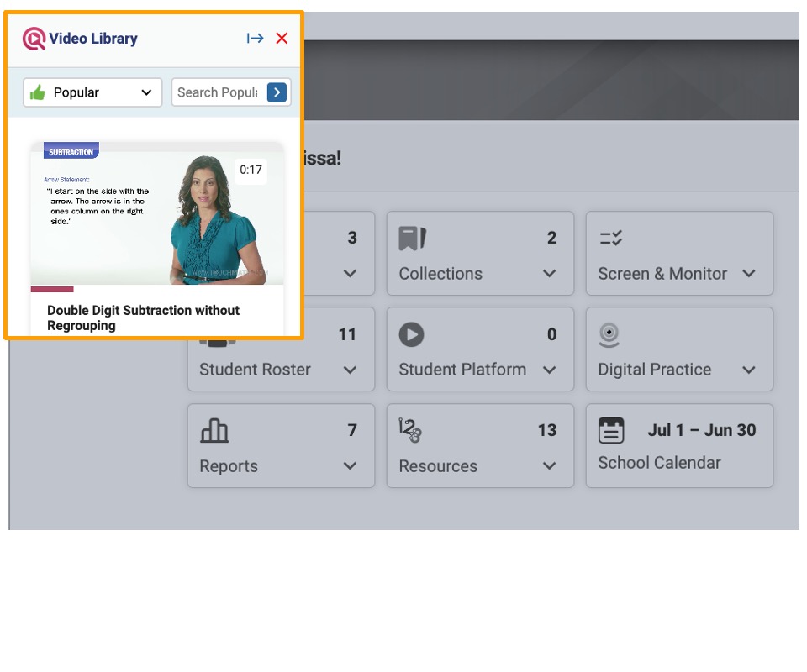Click the Student Platform play icon
807x672 pixels.
412,334
